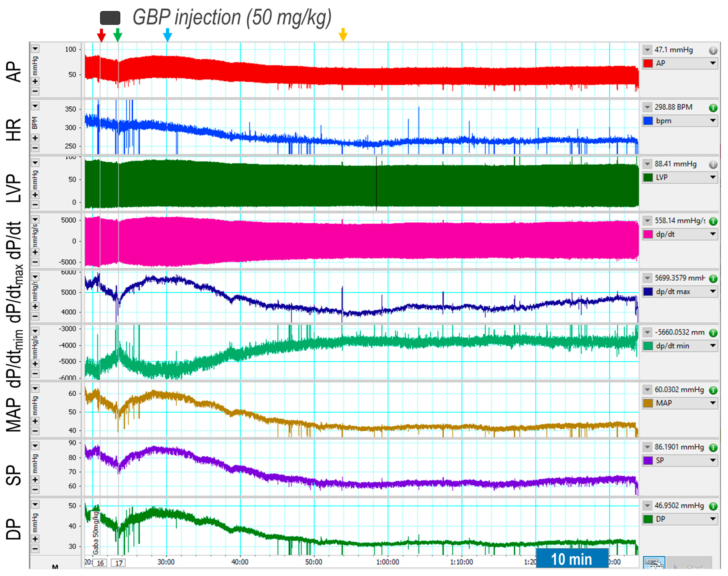Screen dimensions: 728x576
Task: Select comment marker 17 on time axis
Action: [x=119, y=563]
